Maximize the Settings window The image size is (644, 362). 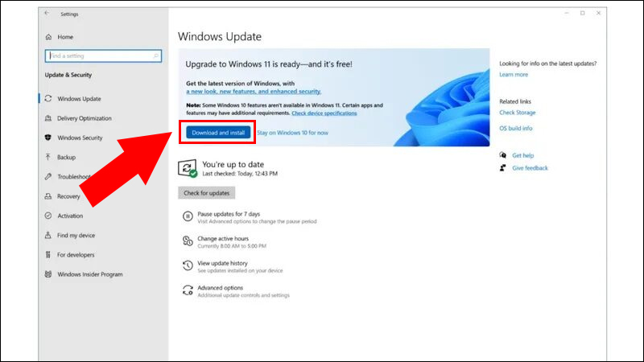(582, 13)
